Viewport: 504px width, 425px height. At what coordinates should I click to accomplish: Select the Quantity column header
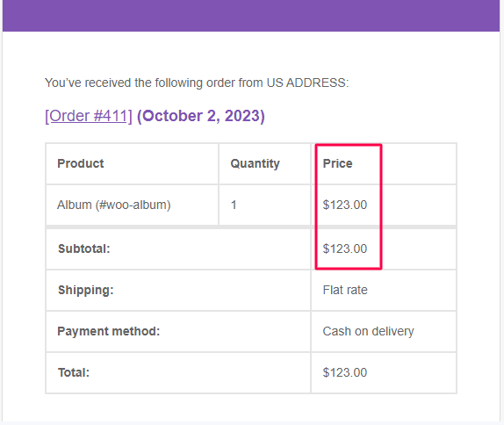(x=256, y=163)
